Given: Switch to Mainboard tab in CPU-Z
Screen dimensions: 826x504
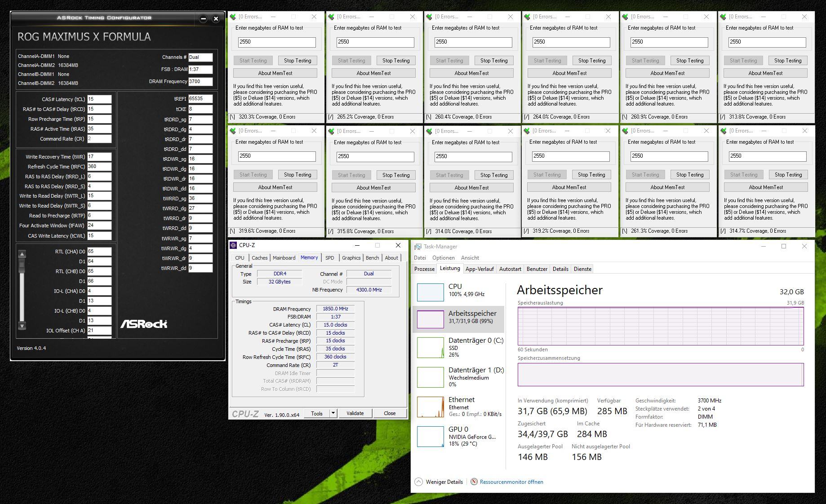Looking at the screenshot, I should click(x=284, y=258).
